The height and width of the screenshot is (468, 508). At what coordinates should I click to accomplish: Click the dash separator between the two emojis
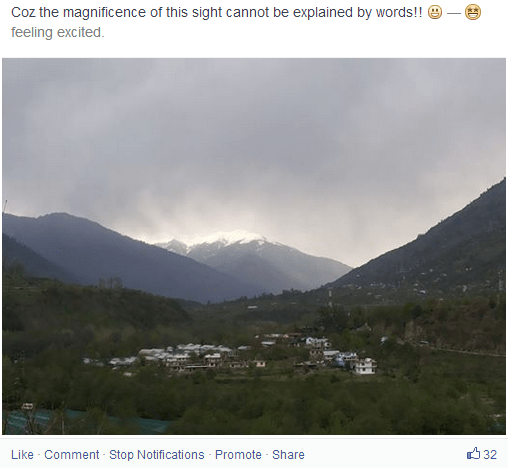tap(454, 13)
